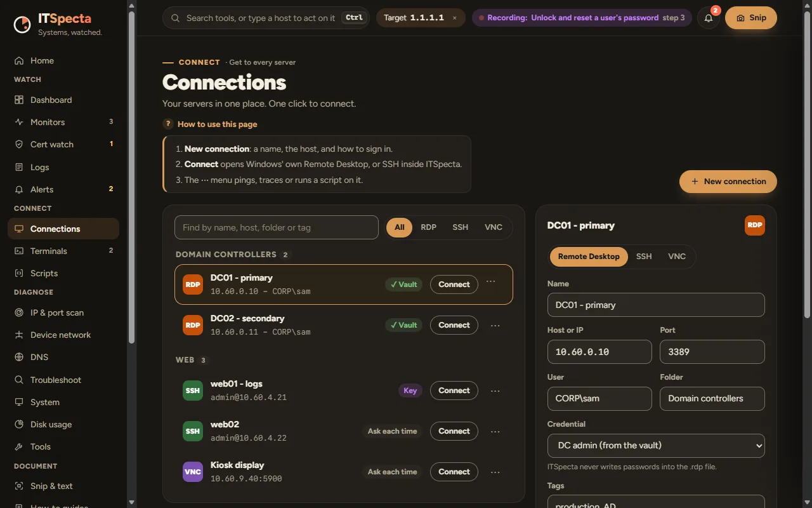The width and height of the screenshot is (812, 508).
Task: Filter connections to RDP only
Action: tap(429, 227)
